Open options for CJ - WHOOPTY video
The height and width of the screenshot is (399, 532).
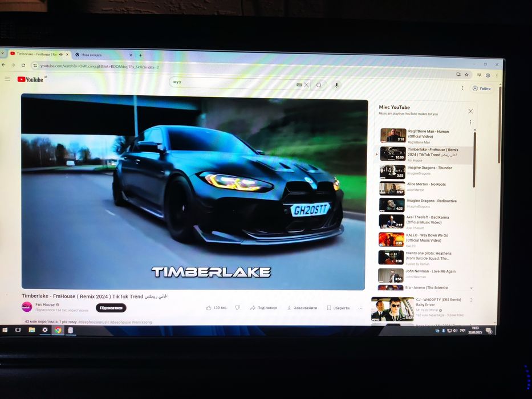[x=471, y=300]
